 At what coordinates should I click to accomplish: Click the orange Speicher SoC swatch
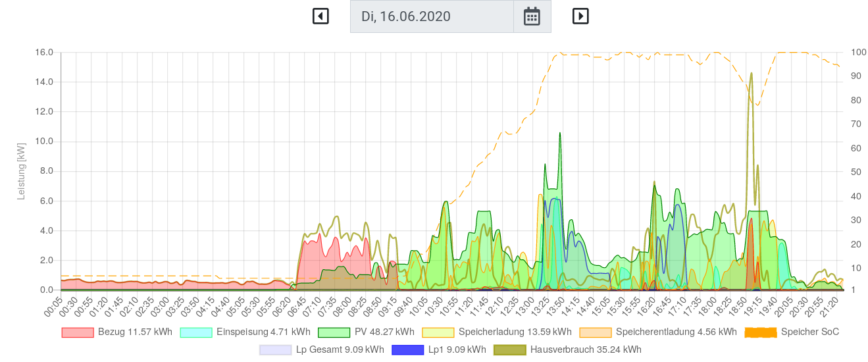761,332
